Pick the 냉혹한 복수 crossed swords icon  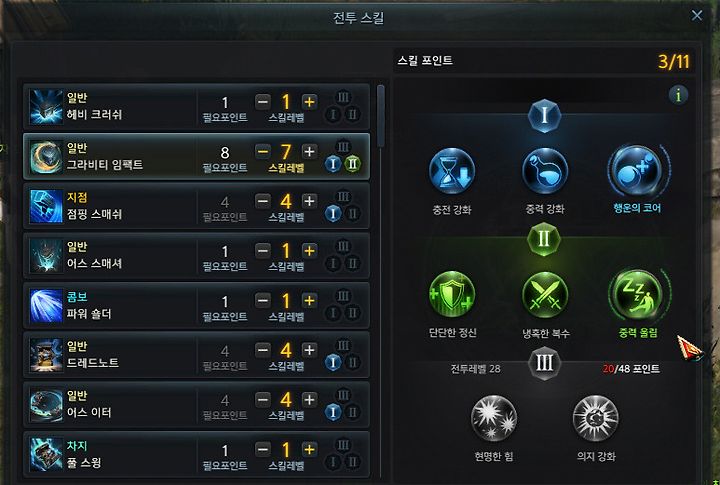545,294
